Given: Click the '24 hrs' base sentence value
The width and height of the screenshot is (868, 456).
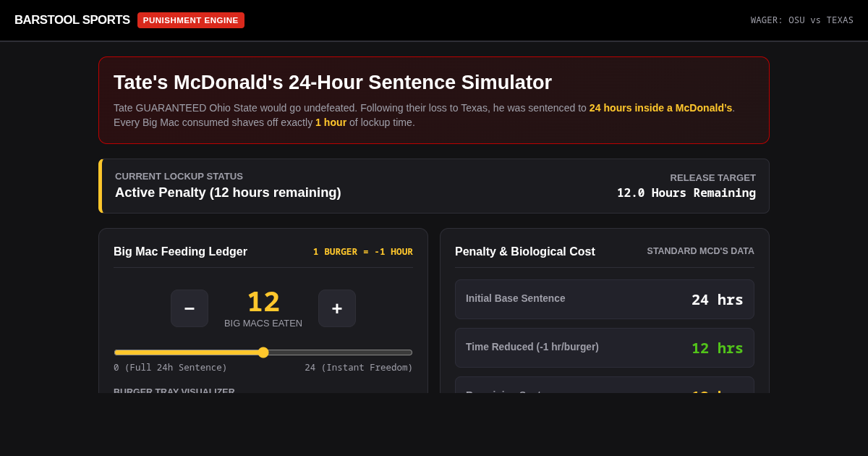Looking at the screenshot, I should (x=718, y=300).
